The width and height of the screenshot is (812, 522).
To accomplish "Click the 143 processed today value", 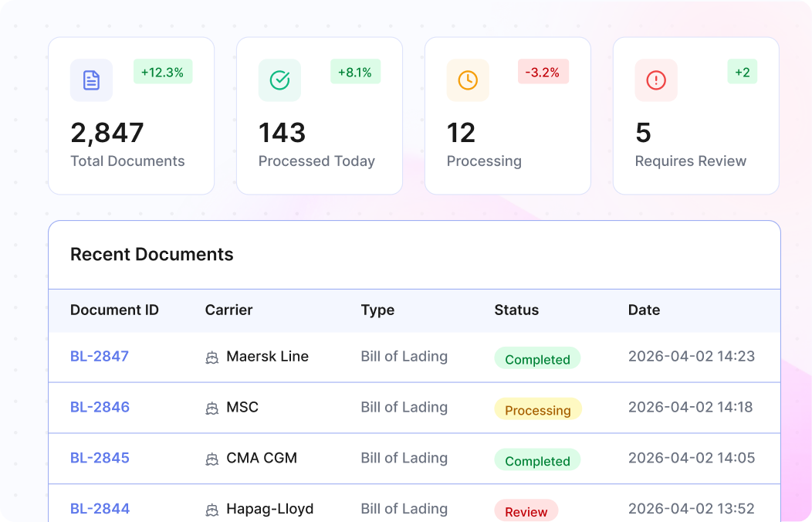I will point(283,133).
